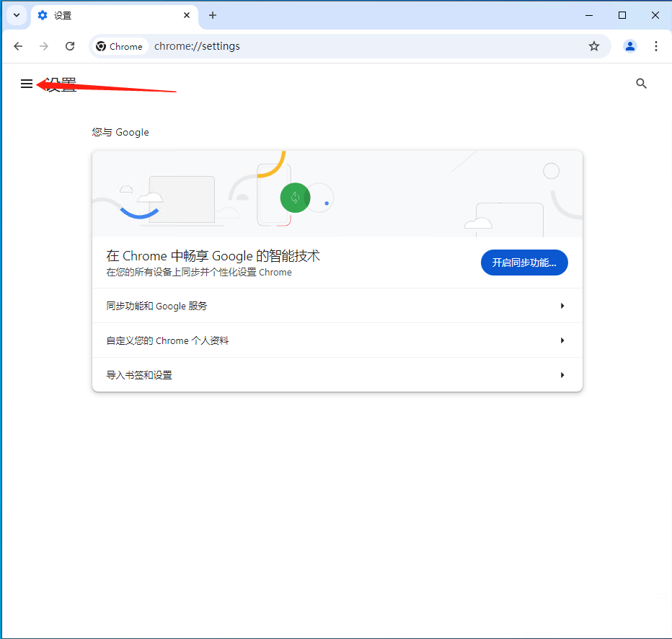672x639 pixels.
Task: Open the Chrome three-dot menu
Action: click(x=655, y=46)
